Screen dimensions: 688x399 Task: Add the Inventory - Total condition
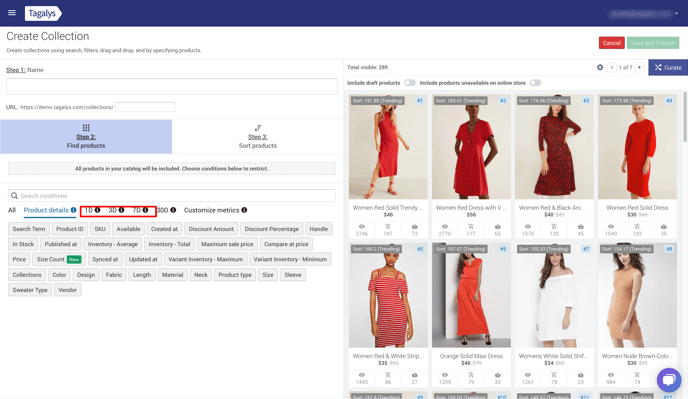click(x=169, y=244)
